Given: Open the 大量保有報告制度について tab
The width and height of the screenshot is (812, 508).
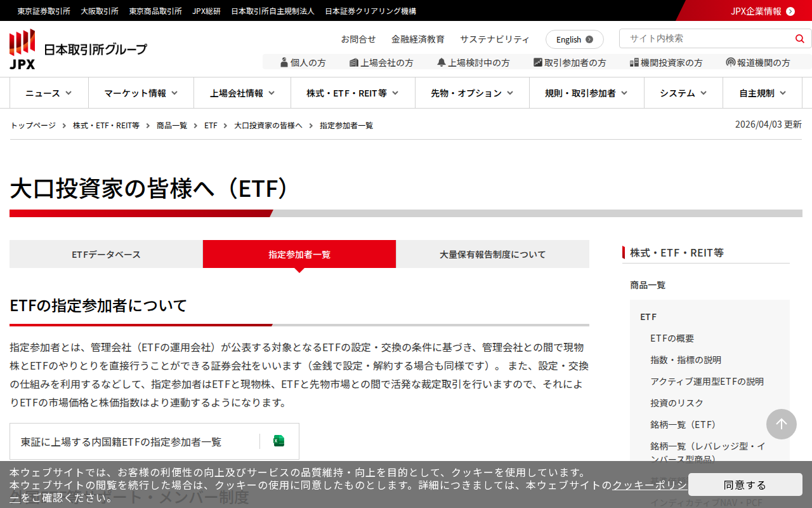Looking at the screenshot, I should (493, 254).
